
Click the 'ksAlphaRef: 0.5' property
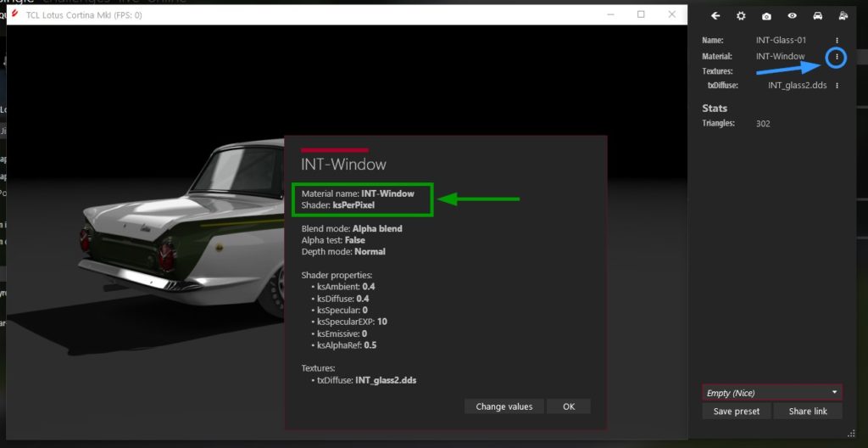coord(347,345)
